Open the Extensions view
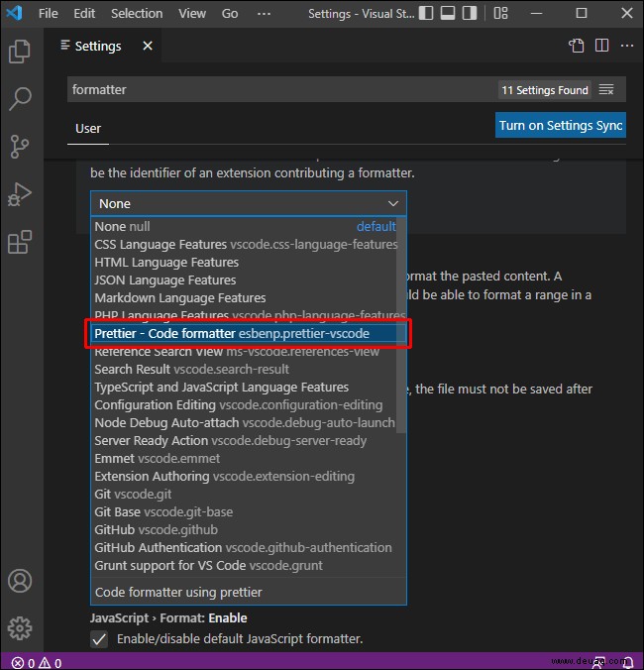644x670 pixels. tap(20, 242)
